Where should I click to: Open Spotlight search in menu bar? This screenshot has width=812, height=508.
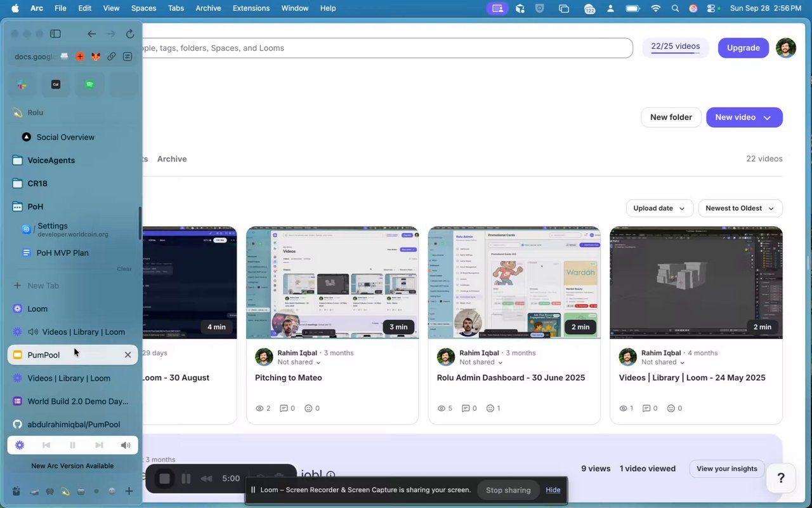[675, 8]
